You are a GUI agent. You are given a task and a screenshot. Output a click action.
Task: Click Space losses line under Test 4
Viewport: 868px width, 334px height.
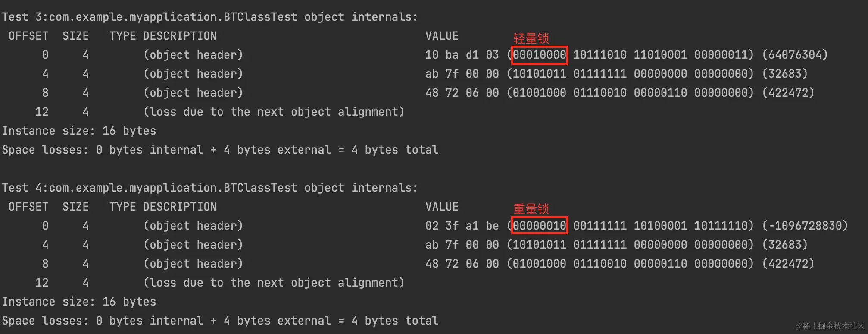220,321
